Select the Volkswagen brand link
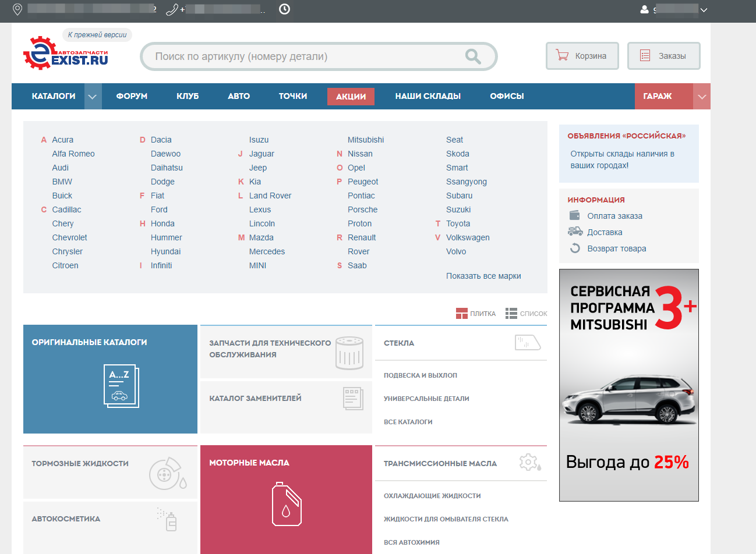The width and height of the screenshot is (756, 554). tap(468, 237)
